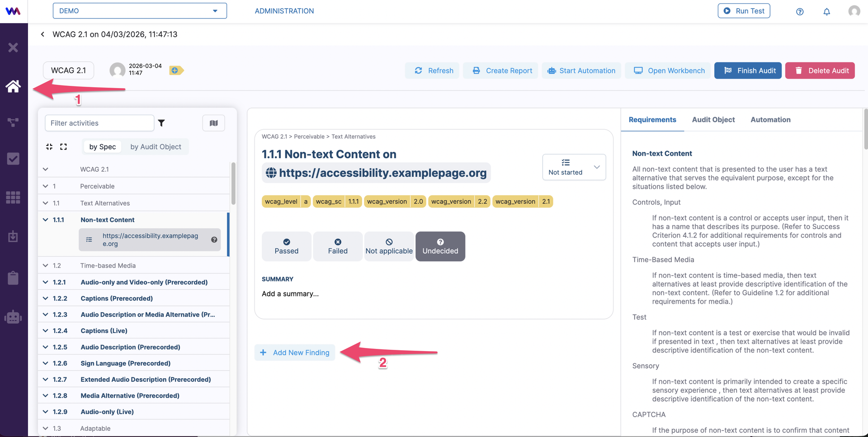Click the home icon in the sidebar
868x437 pixels.
[x=13, y=86]
